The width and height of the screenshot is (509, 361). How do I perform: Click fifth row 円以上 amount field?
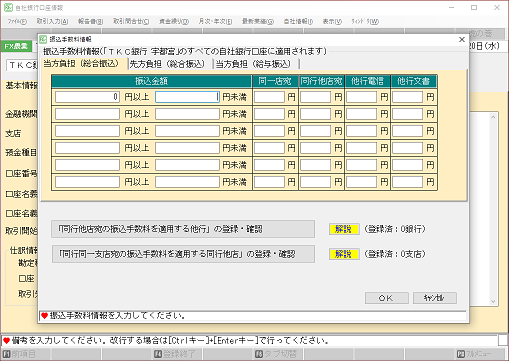tap(87, 165)
